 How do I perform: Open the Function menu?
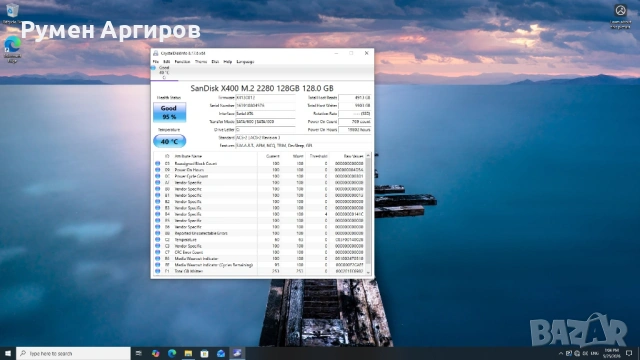pos(182,62)
